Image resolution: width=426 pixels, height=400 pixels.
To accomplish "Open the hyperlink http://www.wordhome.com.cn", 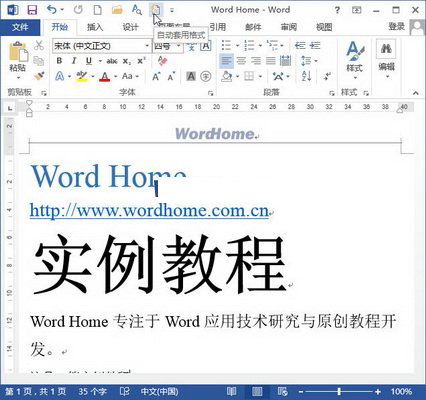I will (149, 211).
